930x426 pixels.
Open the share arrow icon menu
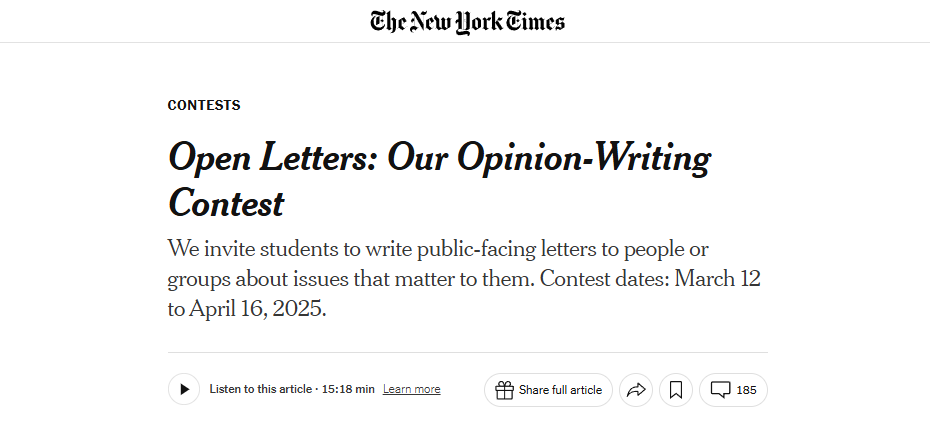coord(636,390)
